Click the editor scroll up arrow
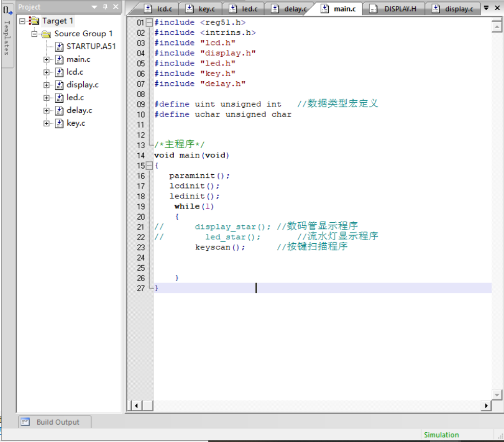Image resolution: width=504 pixels, height=442 pixels. coord(497,27)
